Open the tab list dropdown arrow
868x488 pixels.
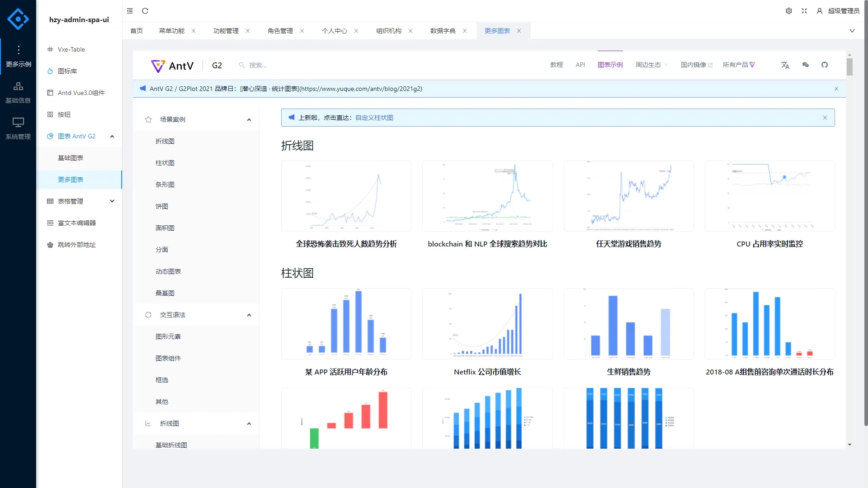click(852, 31)
